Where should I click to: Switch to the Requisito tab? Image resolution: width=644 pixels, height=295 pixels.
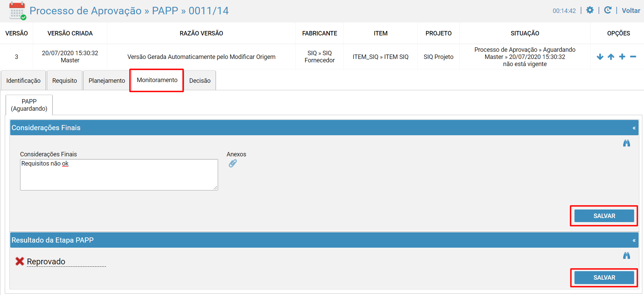click(x=65, y=80)
